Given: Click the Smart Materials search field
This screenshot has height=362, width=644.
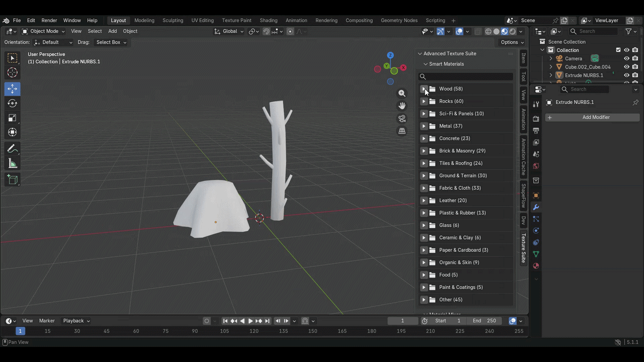Looking at the screenshot, I should click(x=466, y=76).
